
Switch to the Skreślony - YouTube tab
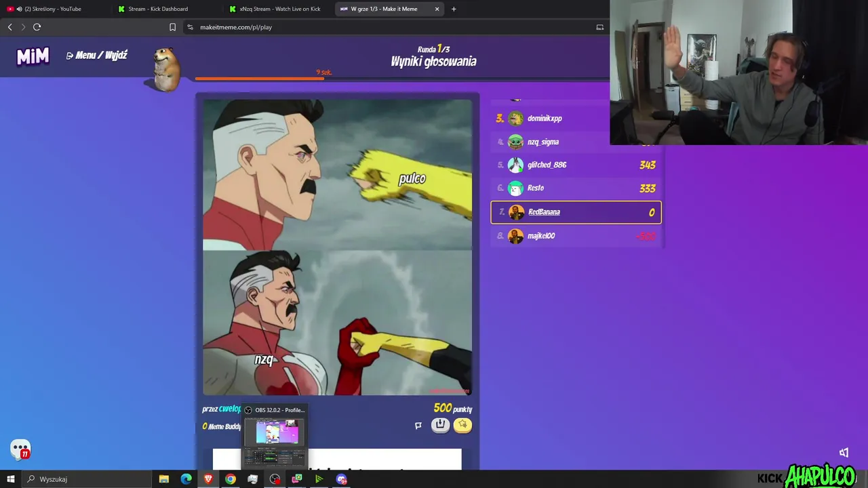click(53, 9)
